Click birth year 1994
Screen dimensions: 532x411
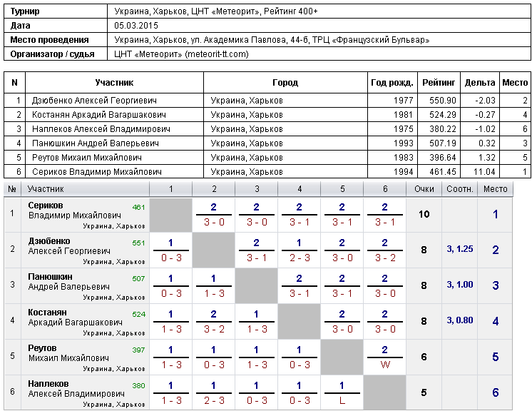(x=404, y=172)
